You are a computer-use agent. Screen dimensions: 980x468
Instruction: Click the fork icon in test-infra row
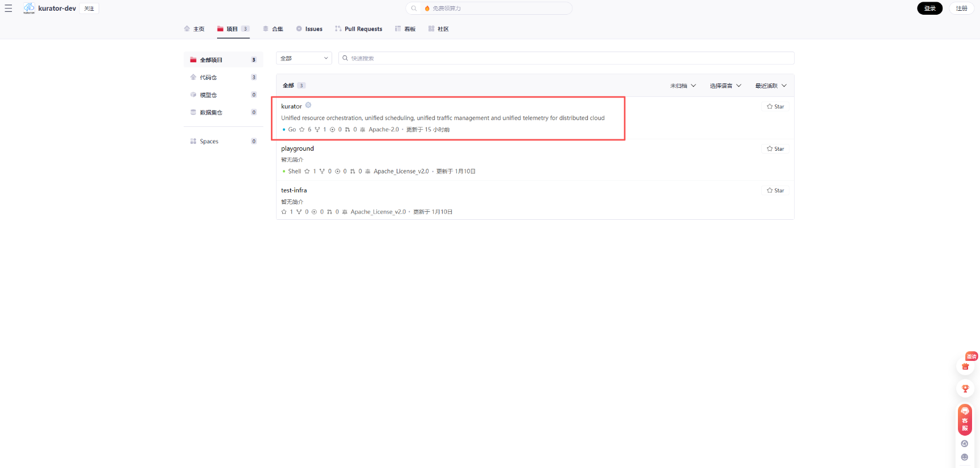pos(299,212)
